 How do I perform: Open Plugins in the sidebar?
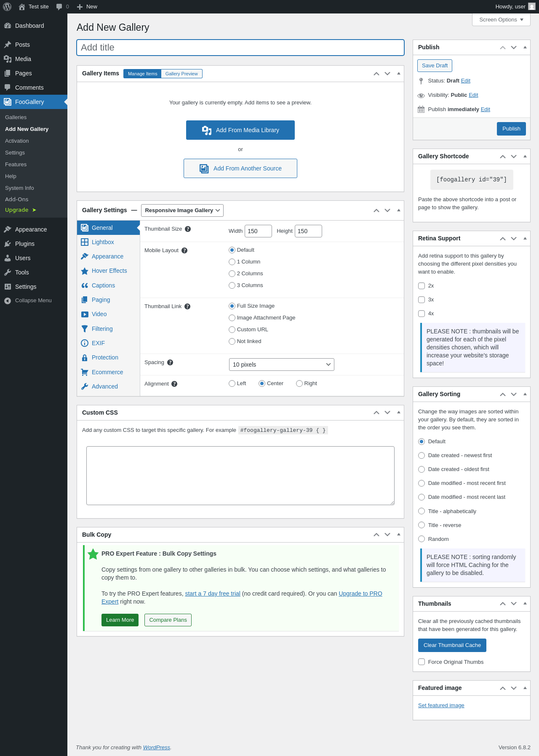34,244
